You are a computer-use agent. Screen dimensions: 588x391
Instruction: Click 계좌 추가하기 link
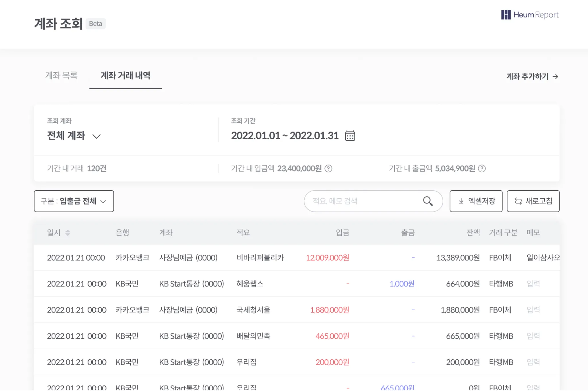coord(527,77)
